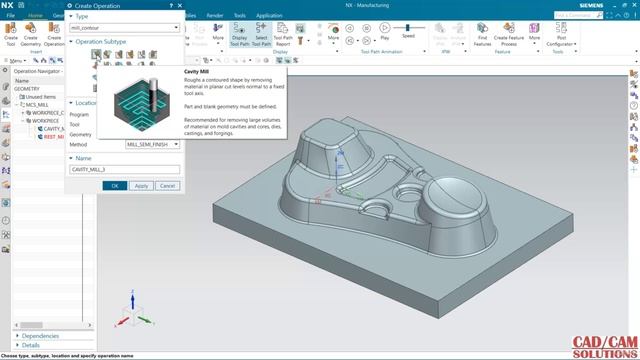Play the tool path animation

tap(384, 31)
